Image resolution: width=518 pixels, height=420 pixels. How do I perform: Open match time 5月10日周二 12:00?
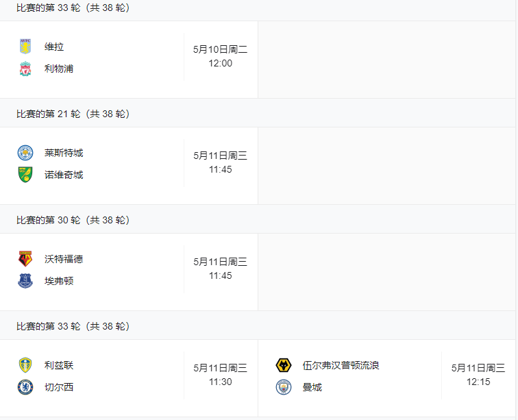click(x=221, y=56)
